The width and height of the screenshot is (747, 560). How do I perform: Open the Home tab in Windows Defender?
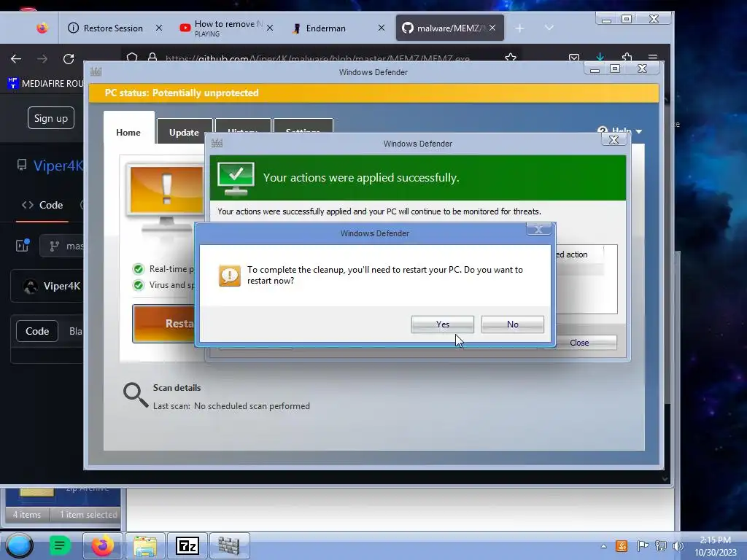pos(128,133)
